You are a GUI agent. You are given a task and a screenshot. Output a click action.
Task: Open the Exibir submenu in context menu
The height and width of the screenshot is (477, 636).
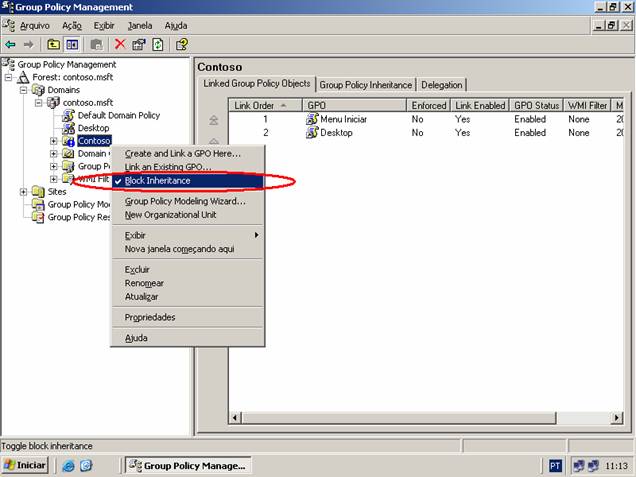[x=188, y=235]
